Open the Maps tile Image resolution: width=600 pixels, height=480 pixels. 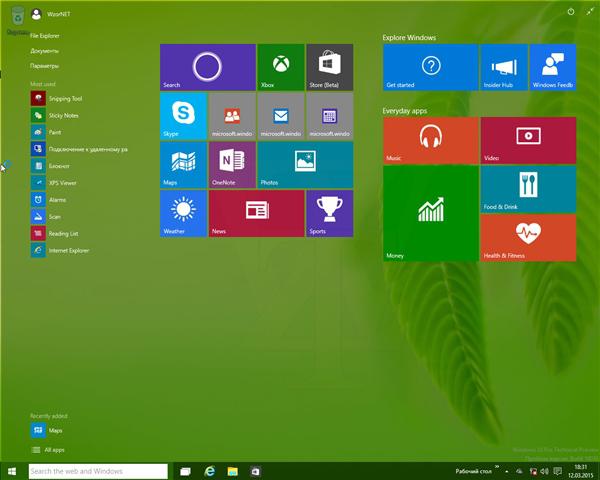183,164
